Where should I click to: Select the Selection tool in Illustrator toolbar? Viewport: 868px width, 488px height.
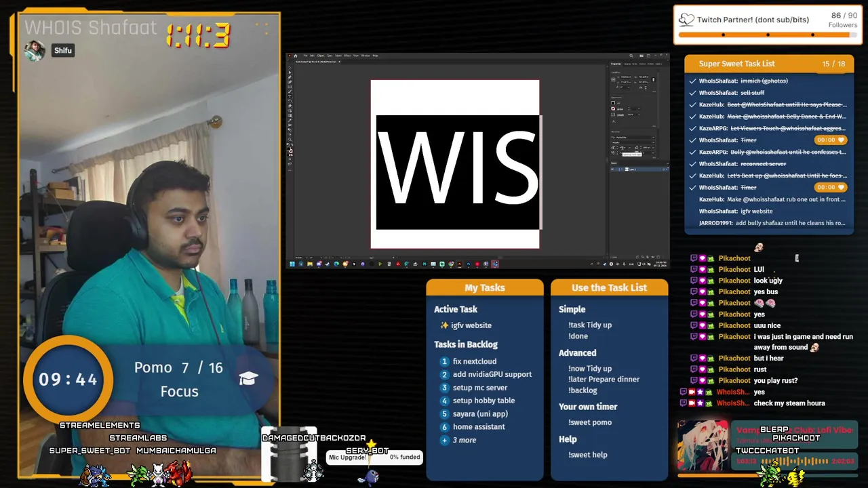(290, 68)
